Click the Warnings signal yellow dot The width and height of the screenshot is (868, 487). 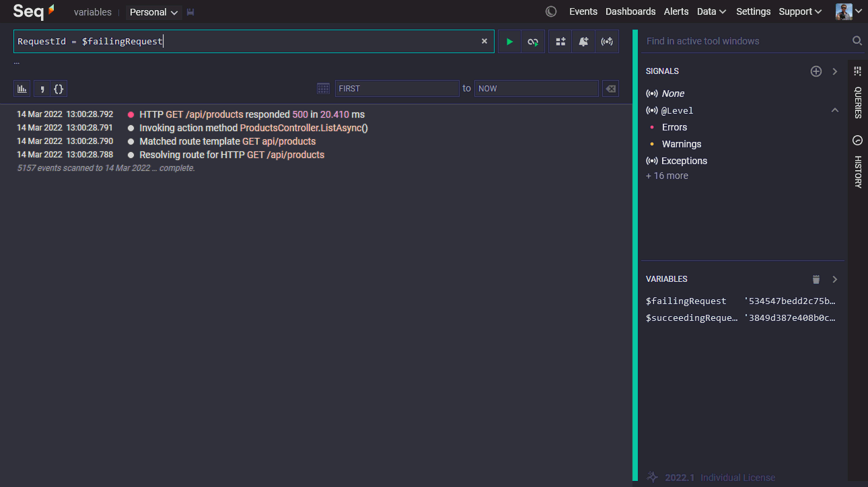click(651, 144)
